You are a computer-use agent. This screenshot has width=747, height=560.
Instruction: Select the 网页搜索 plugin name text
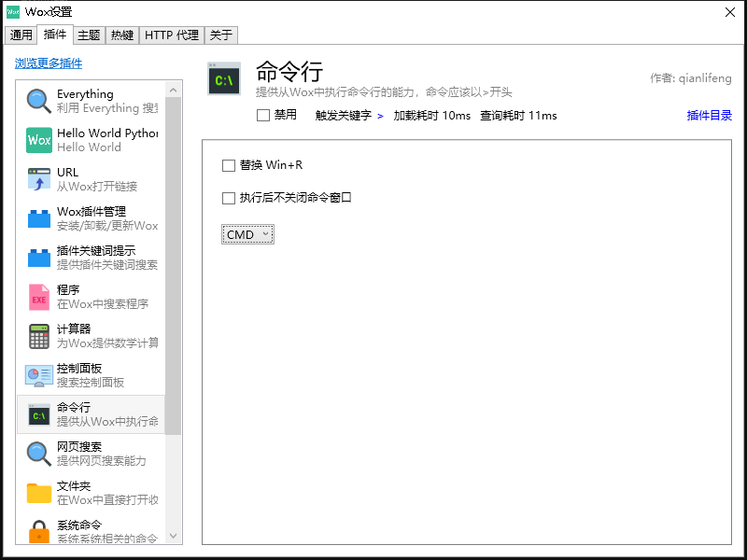pos(79,447)
